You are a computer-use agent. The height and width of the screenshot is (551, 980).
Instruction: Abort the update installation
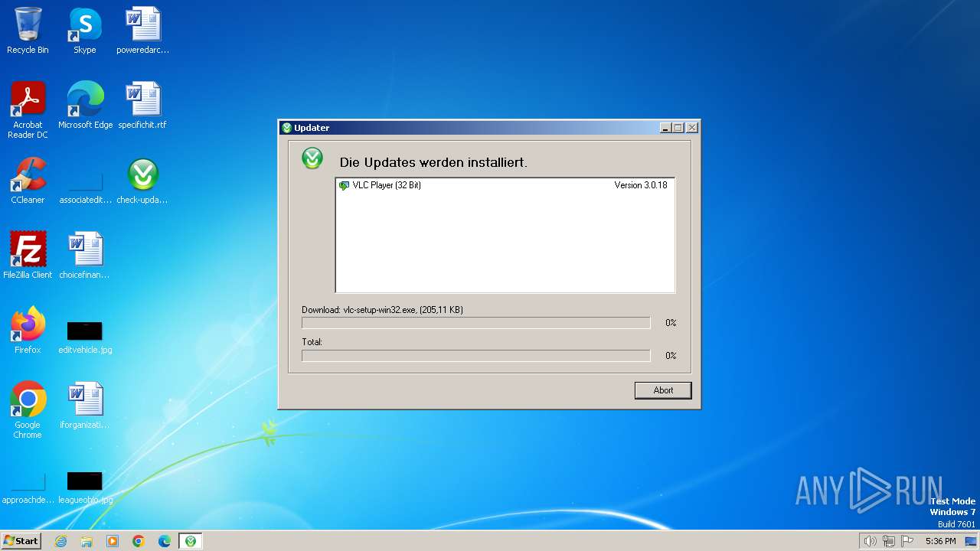(x=663, y=390)
